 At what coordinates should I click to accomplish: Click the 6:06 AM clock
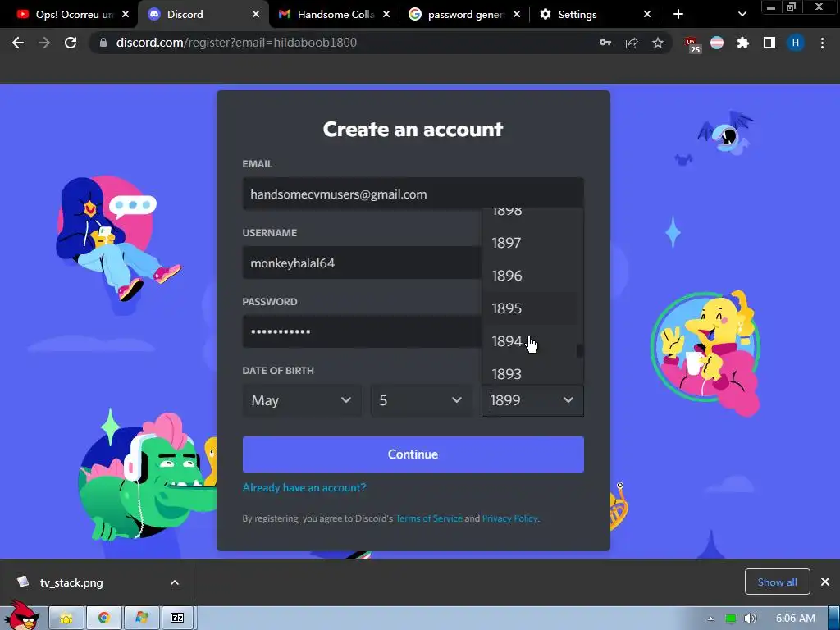point(796,619)
